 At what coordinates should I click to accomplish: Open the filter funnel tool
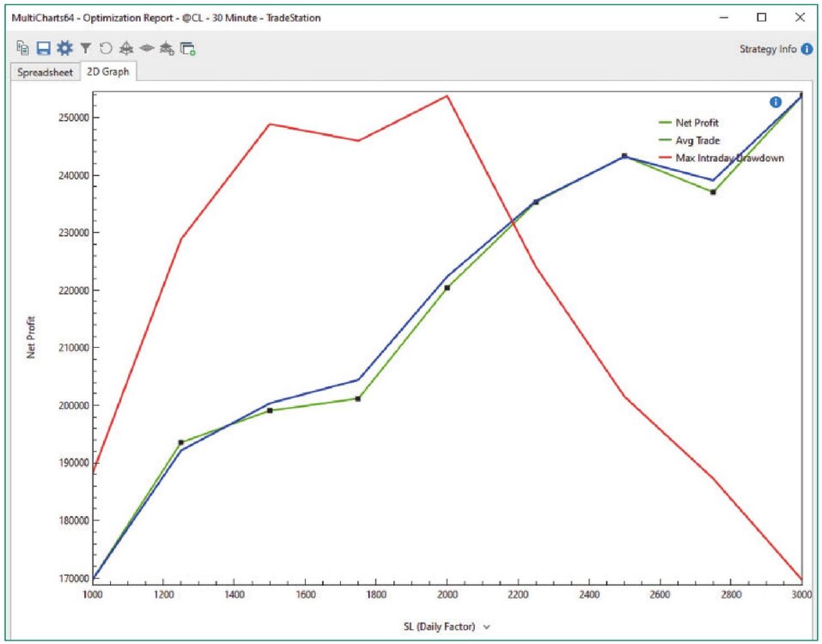(x=85, y=49)
